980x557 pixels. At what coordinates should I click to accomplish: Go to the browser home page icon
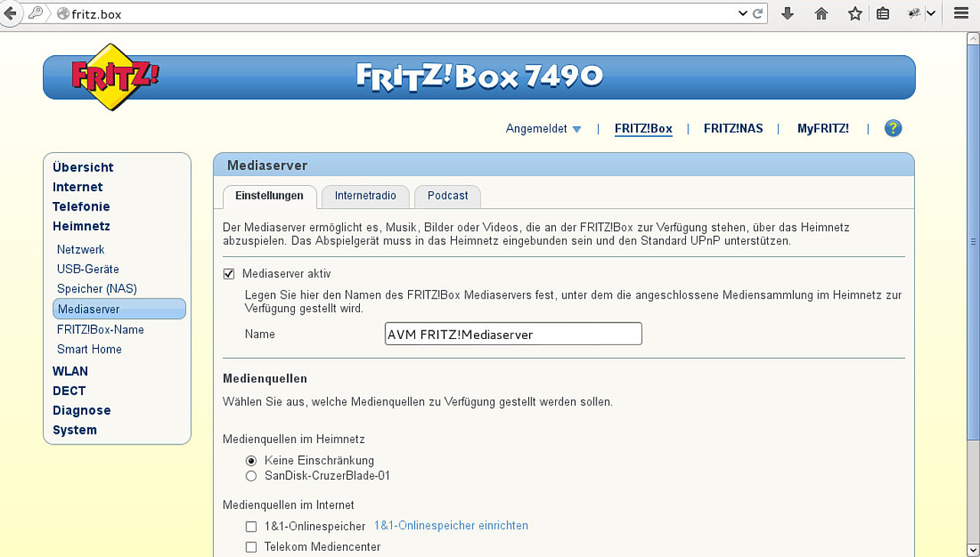[822, 14]
